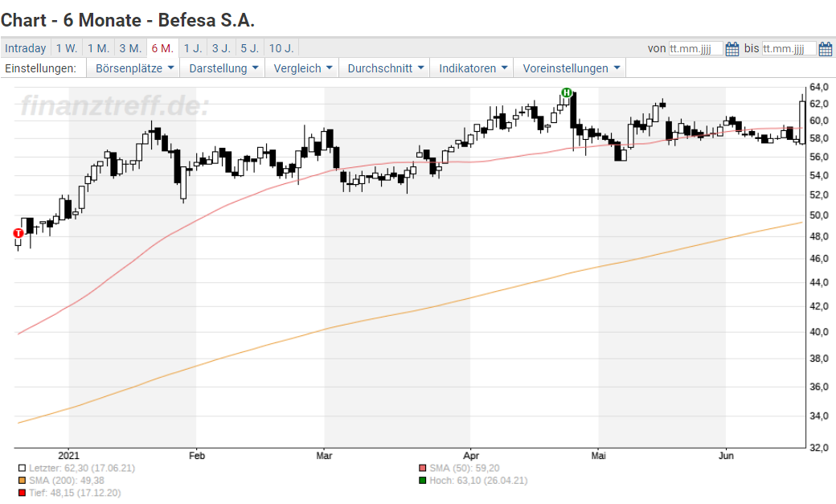
Task: Open the Börsenplätze dropdown
Action: [x=134, y=68]
